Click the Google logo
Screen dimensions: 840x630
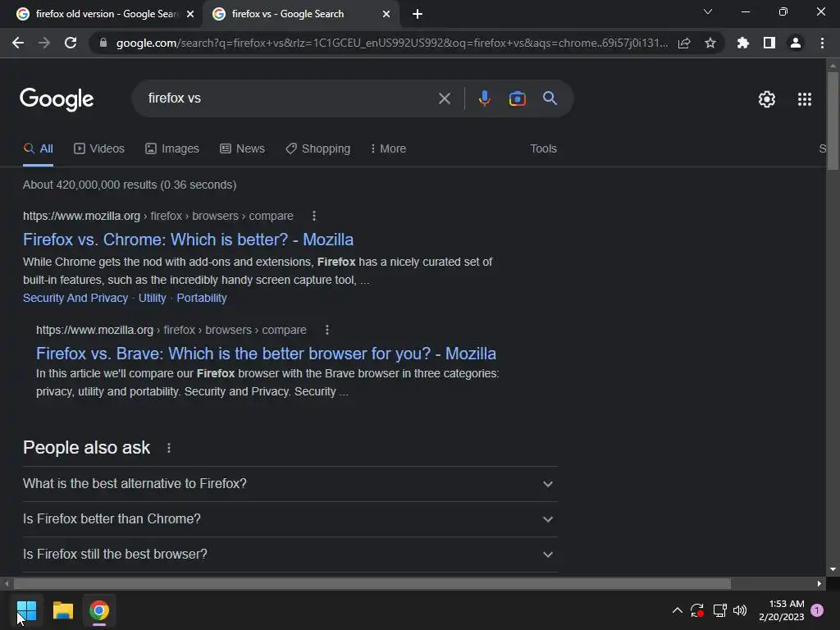pos(57,99)
